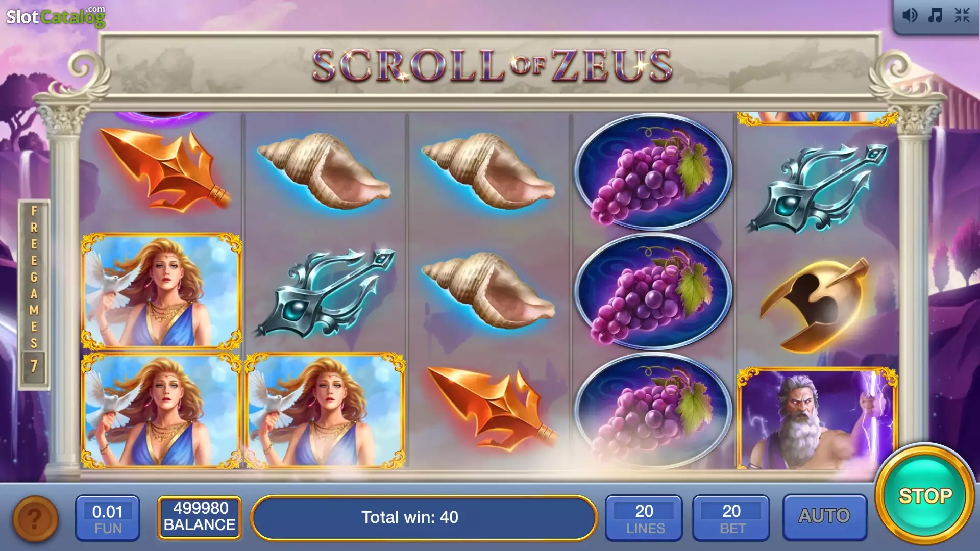Open the help question mark button
Screen dimensions: 980x551
35,519
